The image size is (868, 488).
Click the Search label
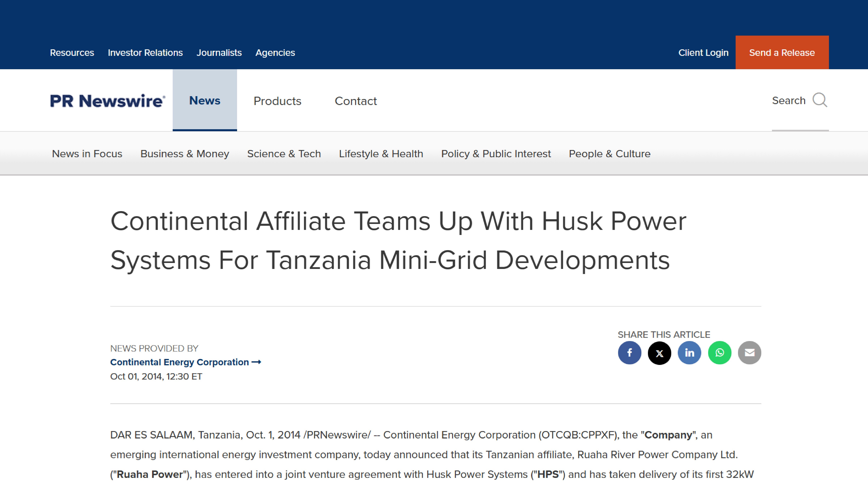pos(788,100)
